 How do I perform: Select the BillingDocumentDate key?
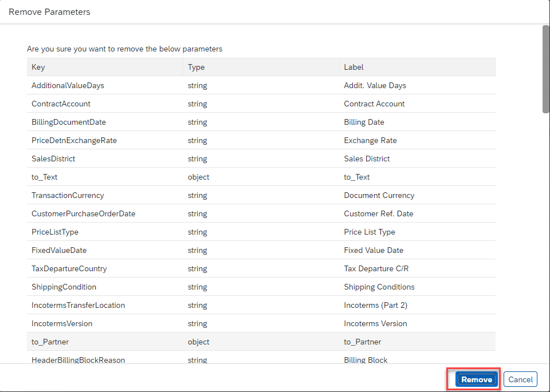coord(69,122)
